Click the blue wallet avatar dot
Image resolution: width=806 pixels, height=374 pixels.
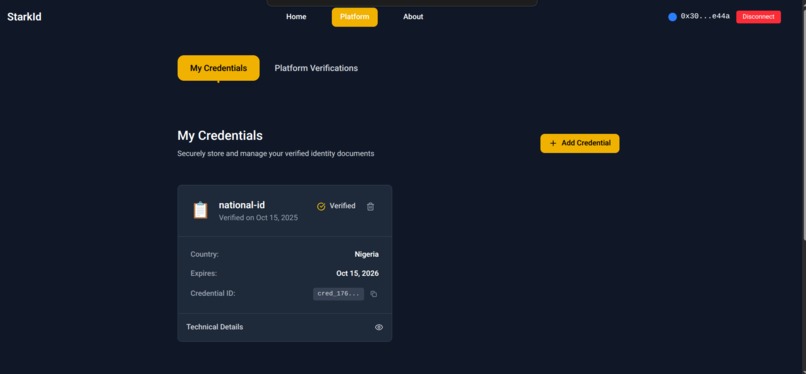point(672,17)
